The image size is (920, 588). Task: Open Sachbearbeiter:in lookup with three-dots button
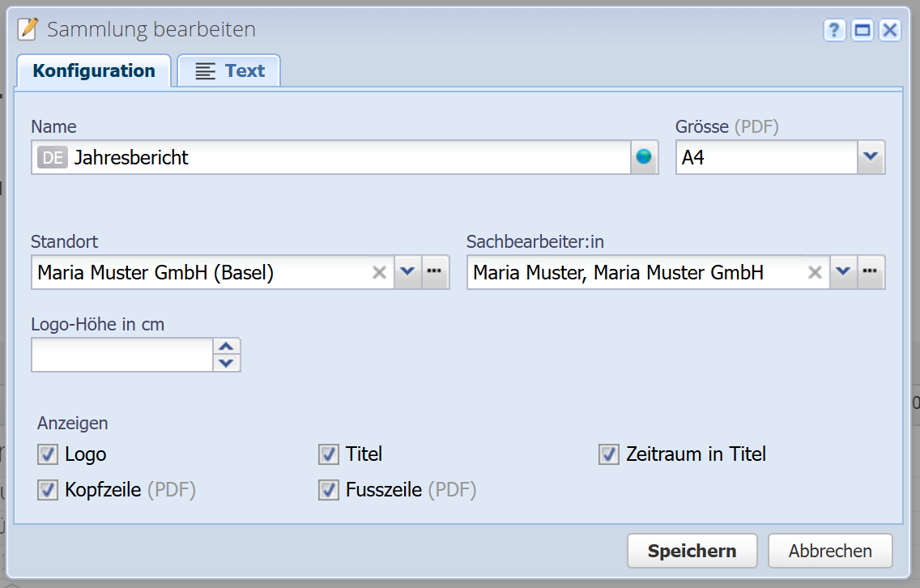(871, 273)
